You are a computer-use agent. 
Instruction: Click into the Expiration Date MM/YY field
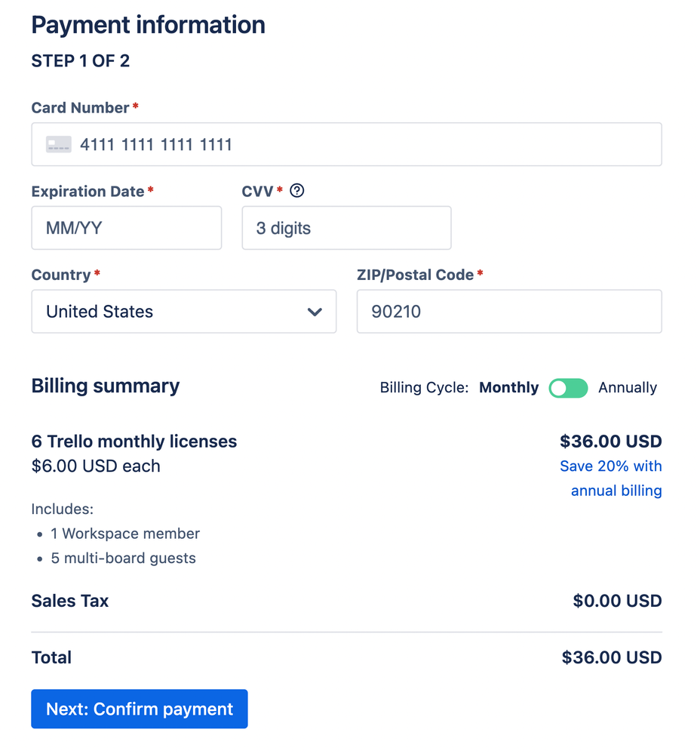127,228
